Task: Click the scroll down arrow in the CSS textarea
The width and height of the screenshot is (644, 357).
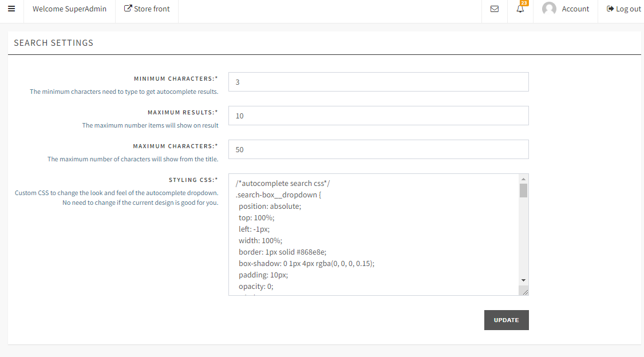Action: [523, 280]
